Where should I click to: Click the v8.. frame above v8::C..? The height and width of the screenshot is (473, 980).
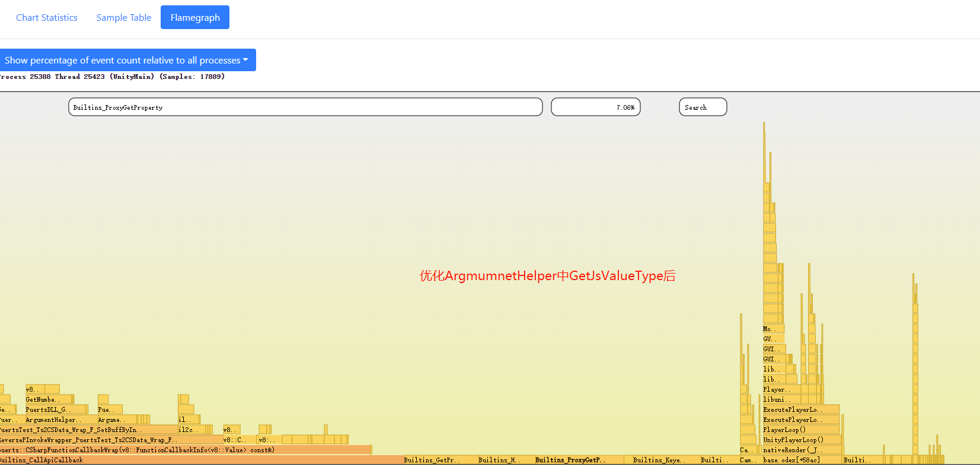coord(231,430)
